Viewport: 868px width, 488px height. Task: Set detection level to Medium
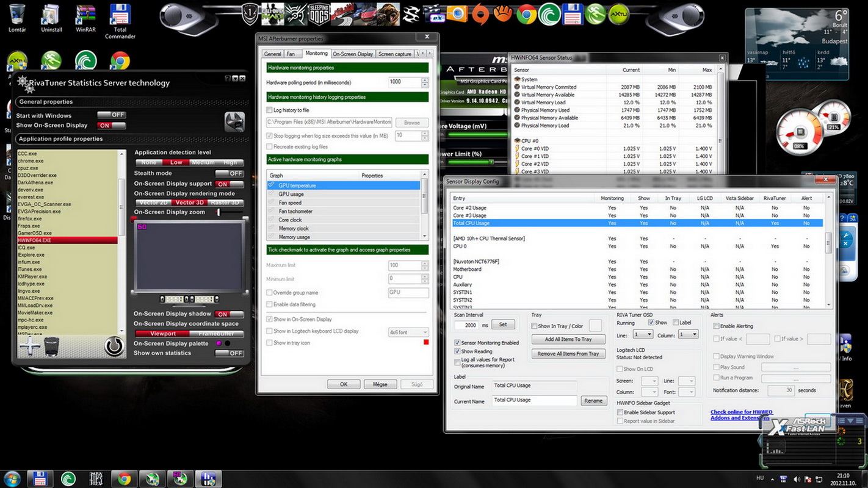pyautogui.click(x=203, y=163)
